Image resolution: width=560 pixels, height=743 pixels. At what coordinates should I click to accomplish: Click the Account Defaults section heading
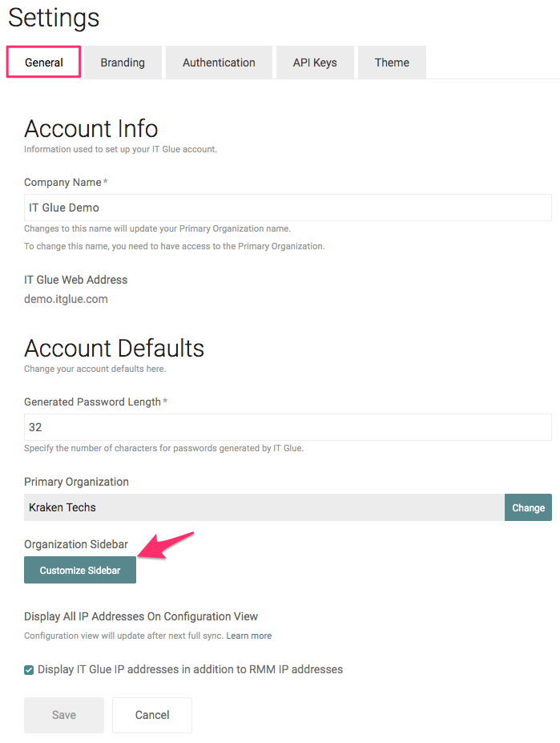point(114,348)
